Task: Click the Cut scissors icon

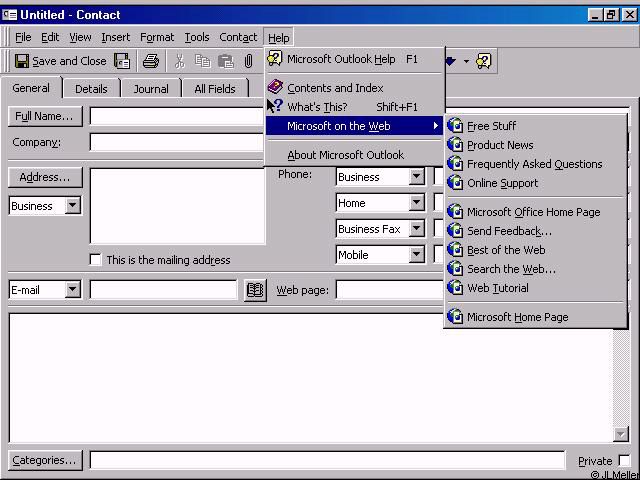Action: click(x=180, y=61)
